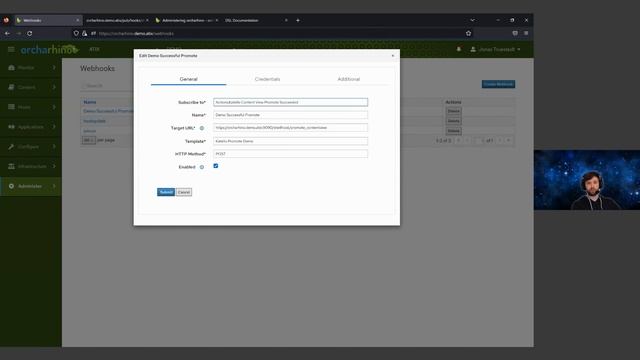Go to the first pagination page
The height and width of the screenshot is (360, 640).
tap(458, 140)
